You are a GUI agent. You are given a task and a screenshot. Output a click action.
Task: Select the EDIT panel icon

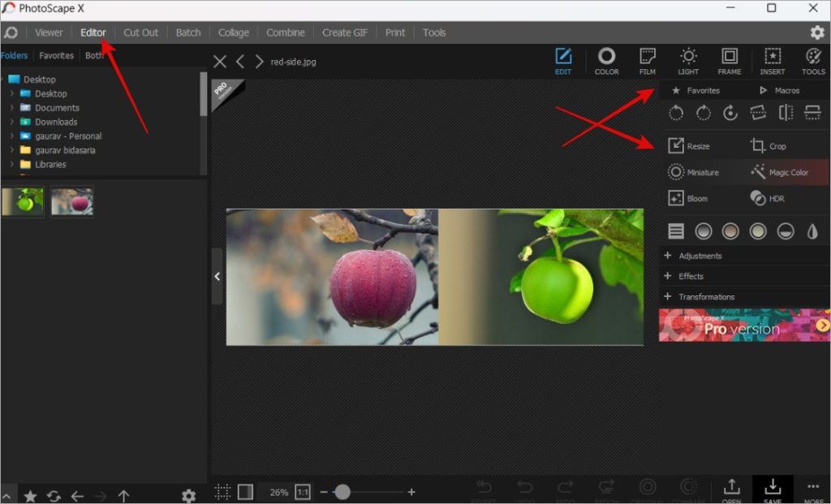pyautogui.click(x=563, y=62)
